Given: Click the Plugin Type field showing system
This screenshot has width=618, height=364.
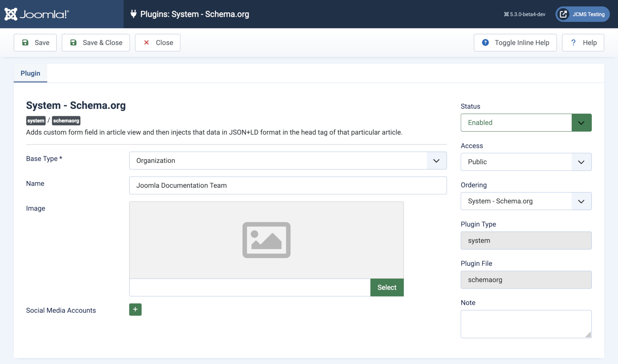Looking at the screenshot, I should (x=526, y=241).
